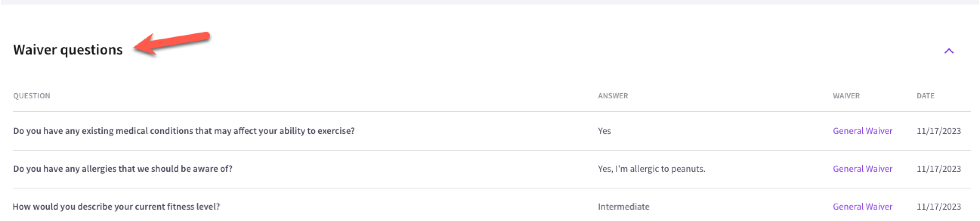The height and width of the screenshot is (221, 980).
Task: Sort by the QUESTION column header
Action: tap(32, 96)
